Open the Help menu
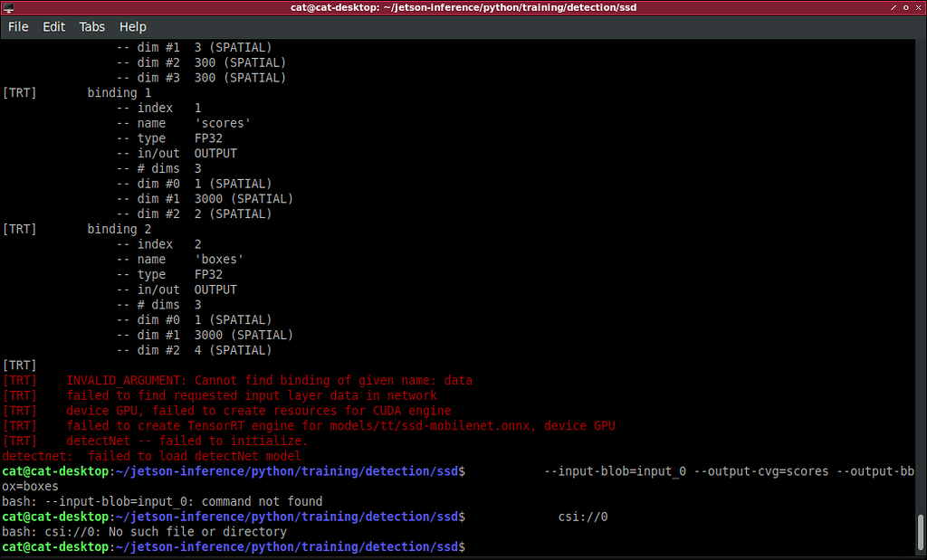Viewport: 927px width, 560px height. click(132, 26)
